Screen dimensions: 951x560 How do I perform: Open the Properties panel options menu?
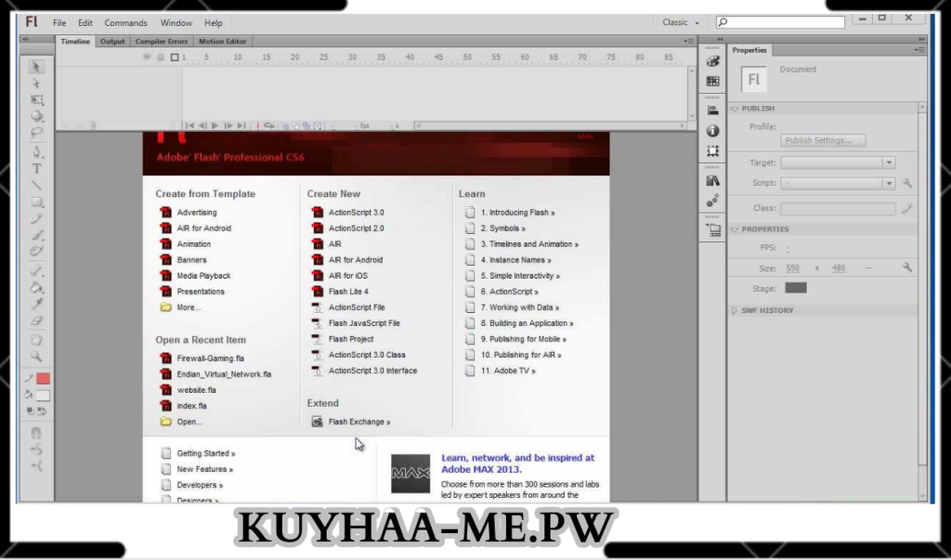[x=919, y=50]
